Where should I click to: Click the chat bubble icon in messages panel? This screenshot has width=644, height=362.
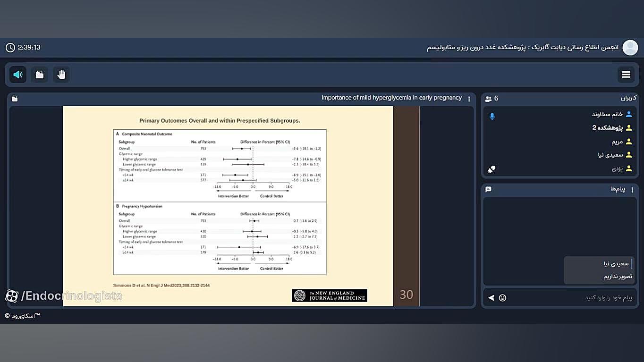(489, 189)
